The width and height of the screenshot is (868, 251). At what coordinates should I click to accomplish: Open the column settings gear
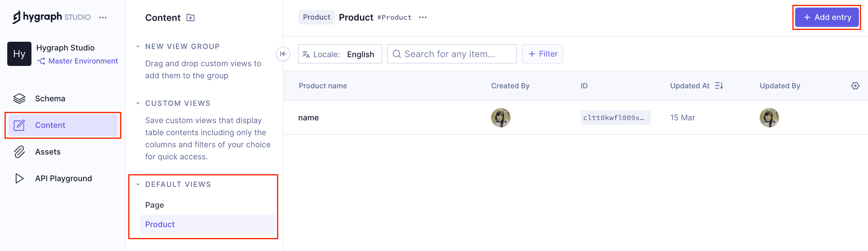click(x=855, y=86)
